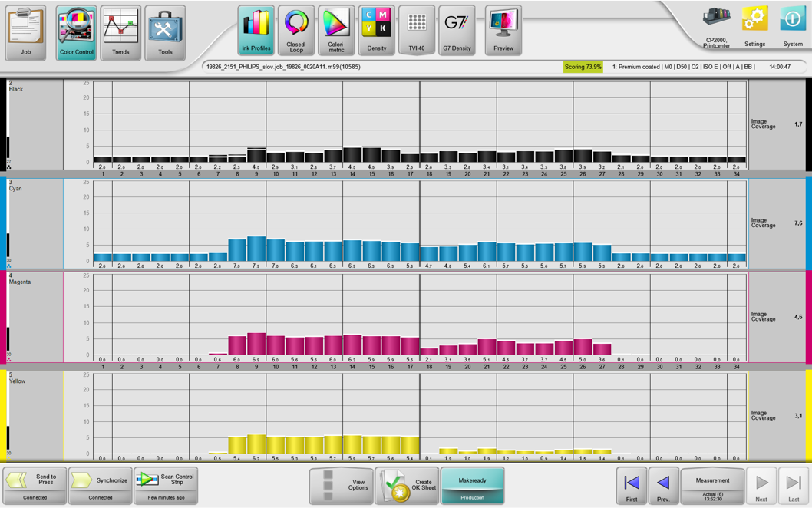Open the Preview monitor view
Image resolution: width=812 pixels, height=508 pixels.
pos(503,30)
